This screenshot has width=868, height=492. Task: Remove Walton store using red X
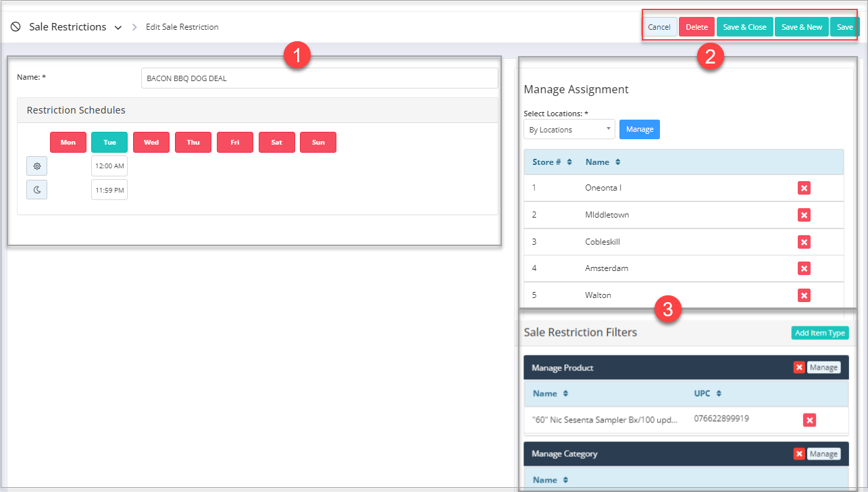804,295
